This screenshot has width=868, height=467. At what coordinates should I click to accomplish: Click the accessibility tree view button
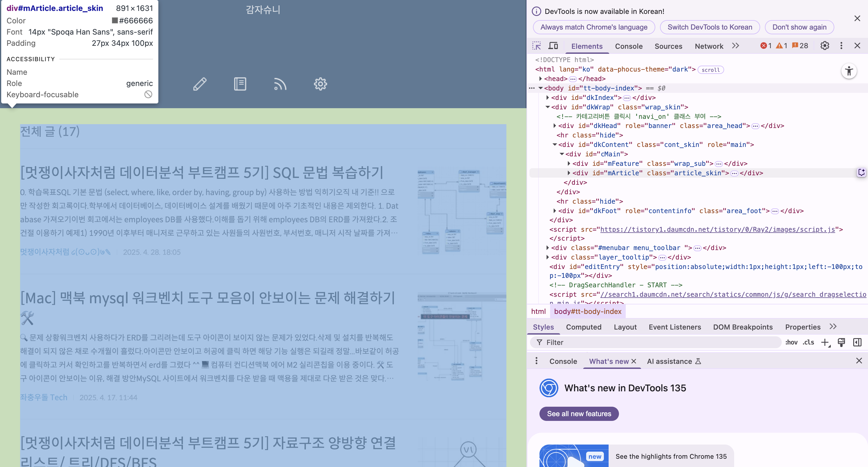[849, 71]
